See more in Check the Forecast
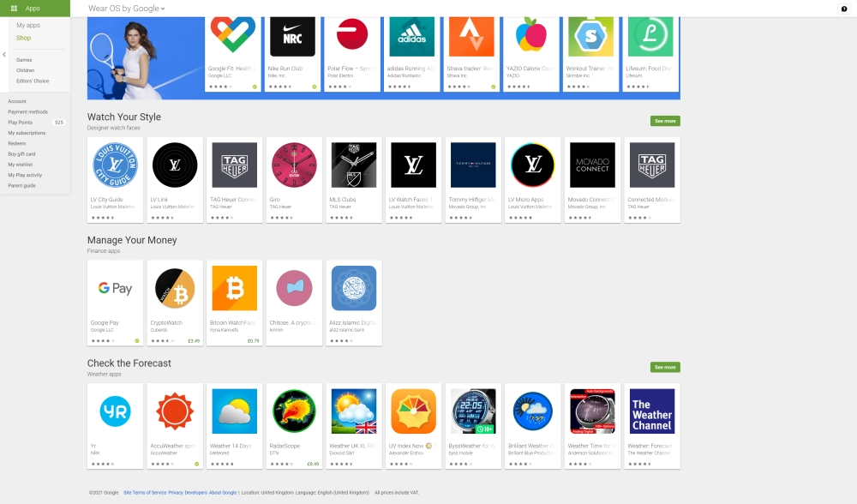This screenshot has height=504, width=857. coord(665,368)
